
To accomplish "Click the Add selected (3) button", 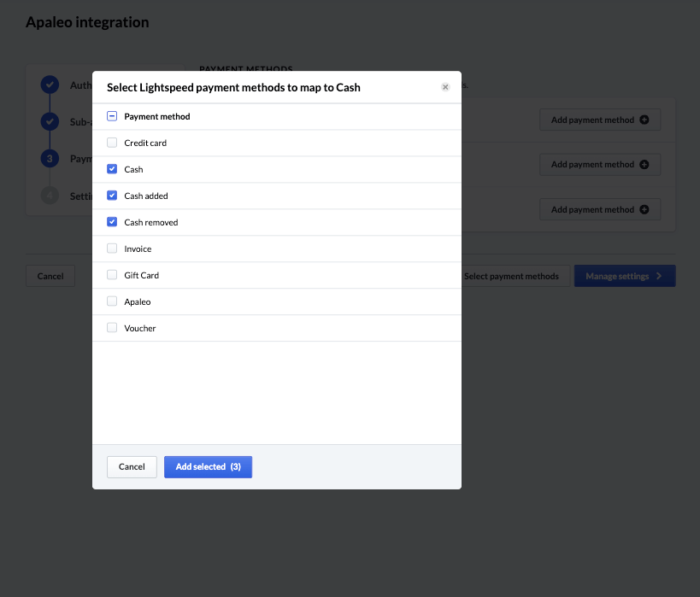I will (208, 466).
